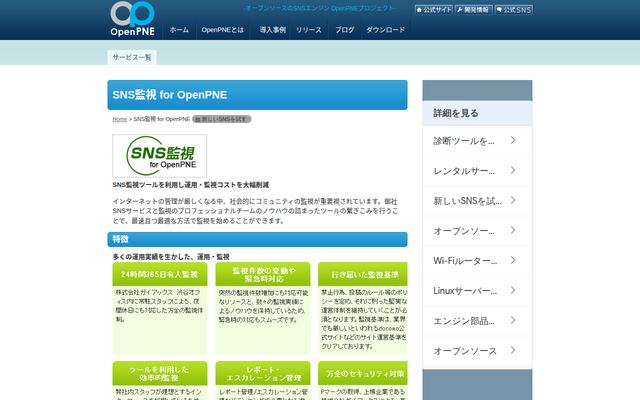Click the 行き届いた監視基準 card header
The image size is (640, 400).
pyautogui.click(x=363, y=274)
